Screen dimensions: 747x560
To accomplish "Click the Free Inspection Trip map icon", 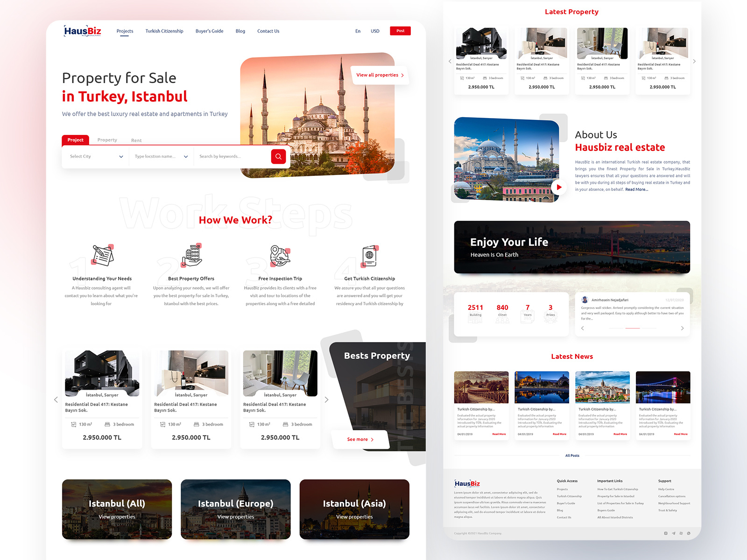I will pyautogui.click(x=280, y=255).
